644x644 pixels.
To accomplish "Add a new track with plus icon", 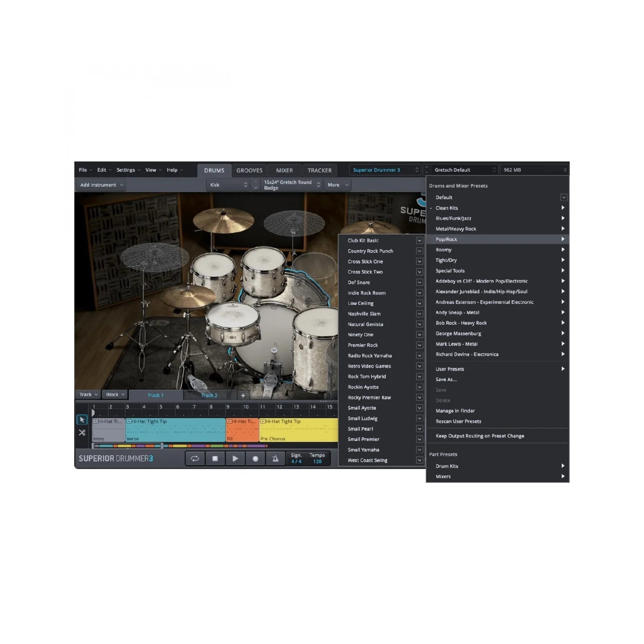I will (243, 395).
